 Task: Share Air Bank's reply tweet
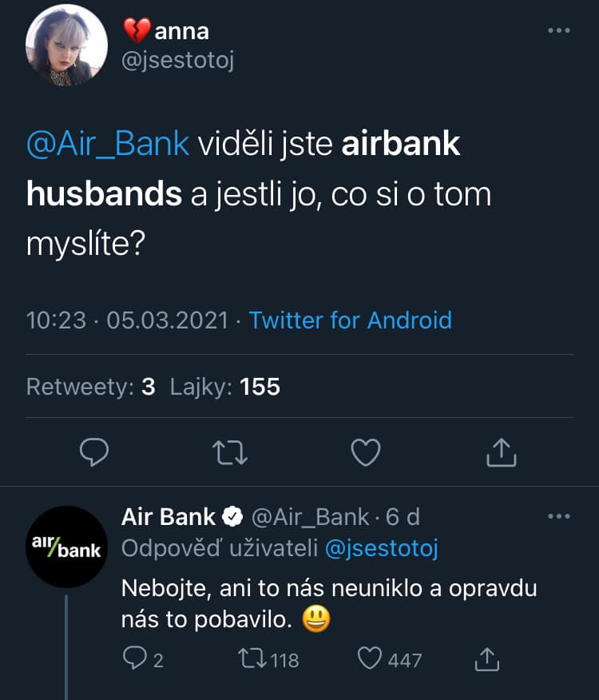click(486, 658)
